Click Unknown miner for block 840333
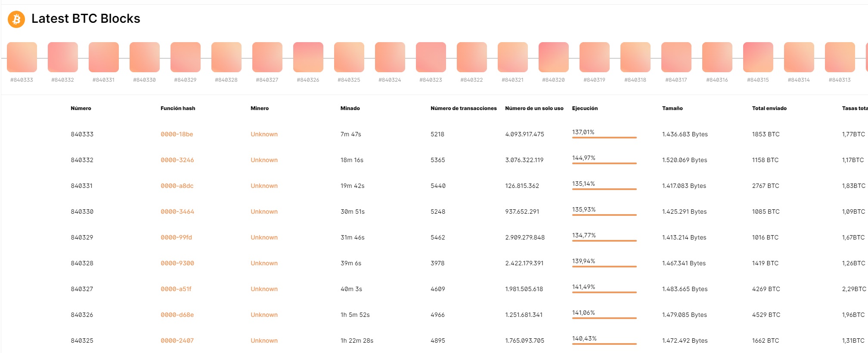 pyautogui.click(x=264, y=134)
